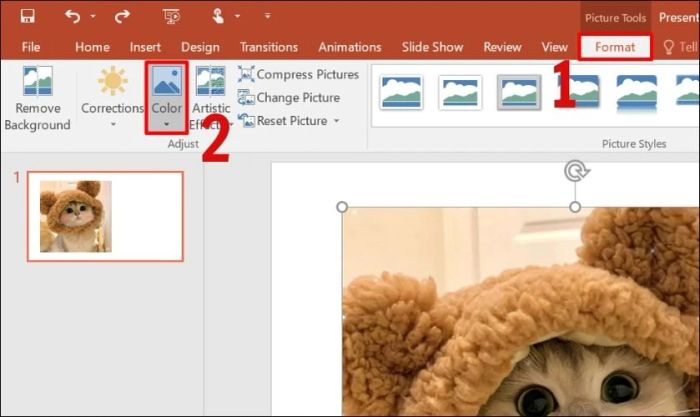Switch to the Insert tab

point(145,47)
